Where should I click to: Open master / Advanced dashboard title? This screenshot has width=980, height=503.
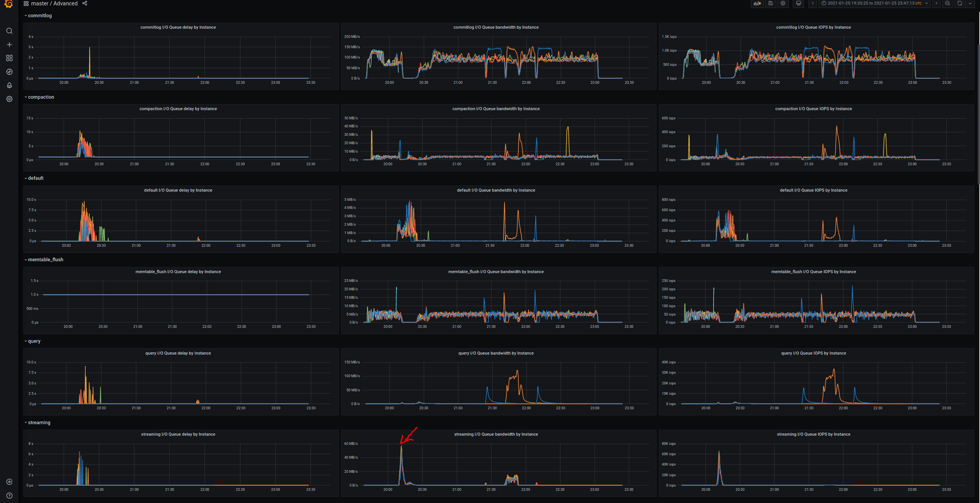click(x=54, y=3)
